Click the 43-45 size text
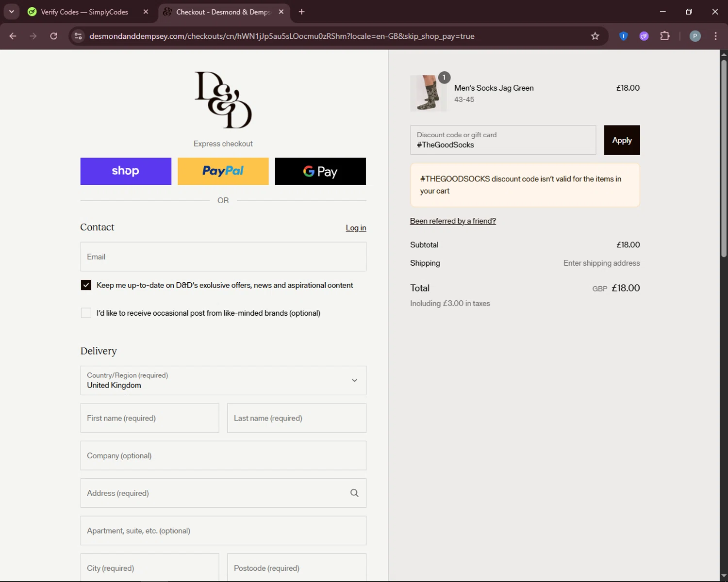 coord(464,99)
